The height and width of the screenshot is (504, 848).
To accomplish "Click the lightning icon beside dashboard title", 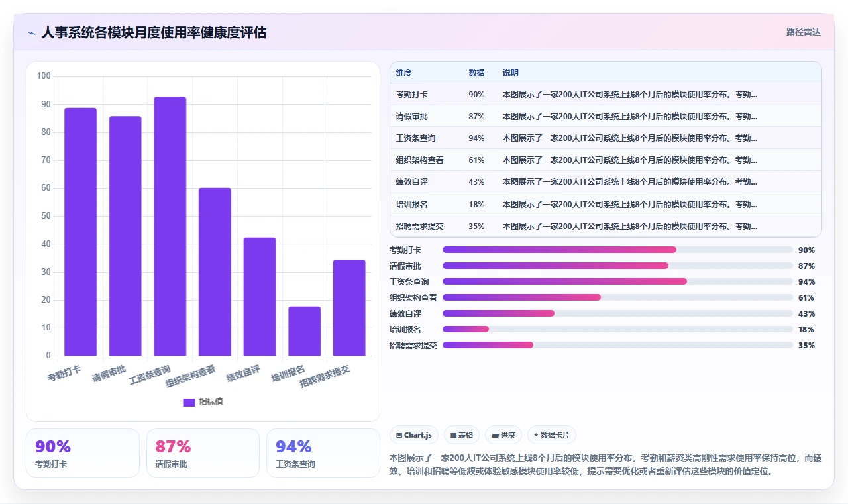I will click(31, 33).
